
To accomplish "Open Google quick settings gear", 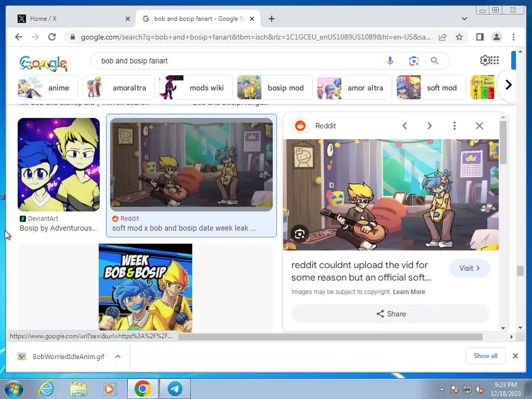I will 485,60.
